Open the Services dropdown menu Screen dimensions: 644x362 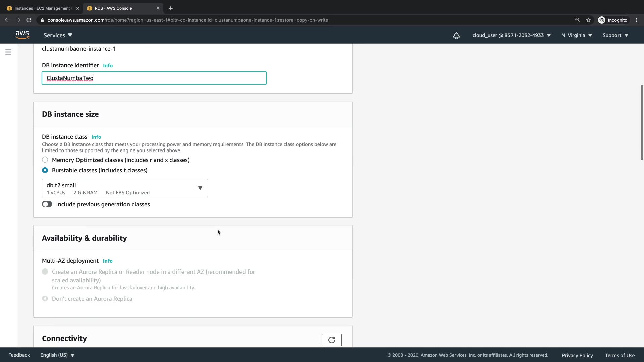[x=58, y=35]
